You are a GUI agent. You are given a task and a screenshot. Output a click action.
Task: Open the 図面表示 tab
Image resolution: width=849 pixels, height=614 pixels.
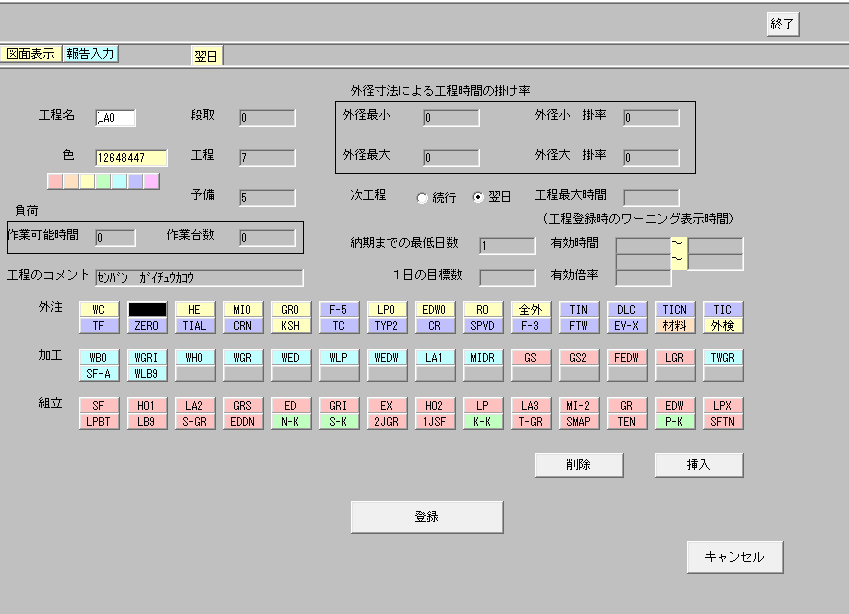(31, 54)
